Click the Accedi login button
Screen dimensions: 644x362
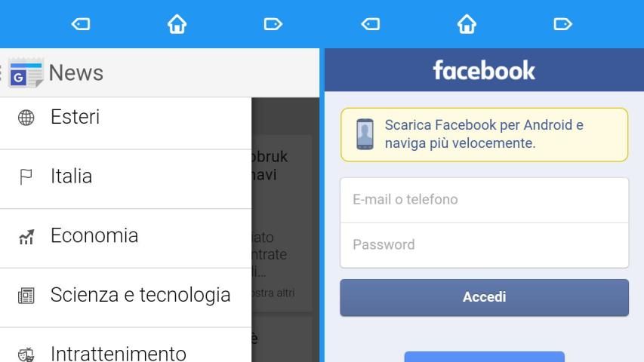(484, 298)
